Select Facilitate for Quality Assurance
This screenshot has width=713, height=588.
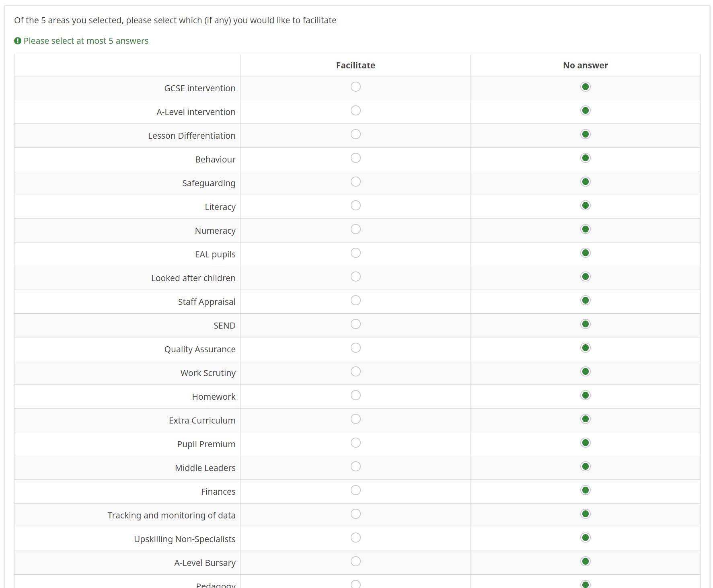tap(355, 348)
